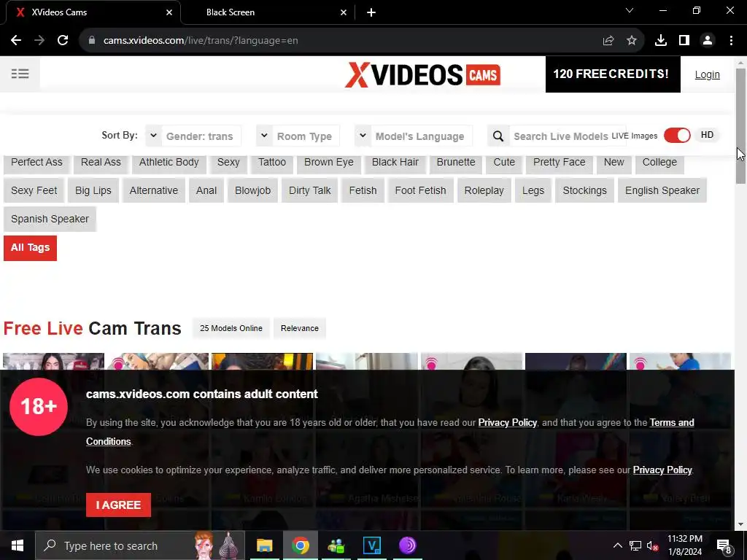This screenshot has width=747, height=560.
Task: Share this page from address bar
Action: (x=608, y=41)
